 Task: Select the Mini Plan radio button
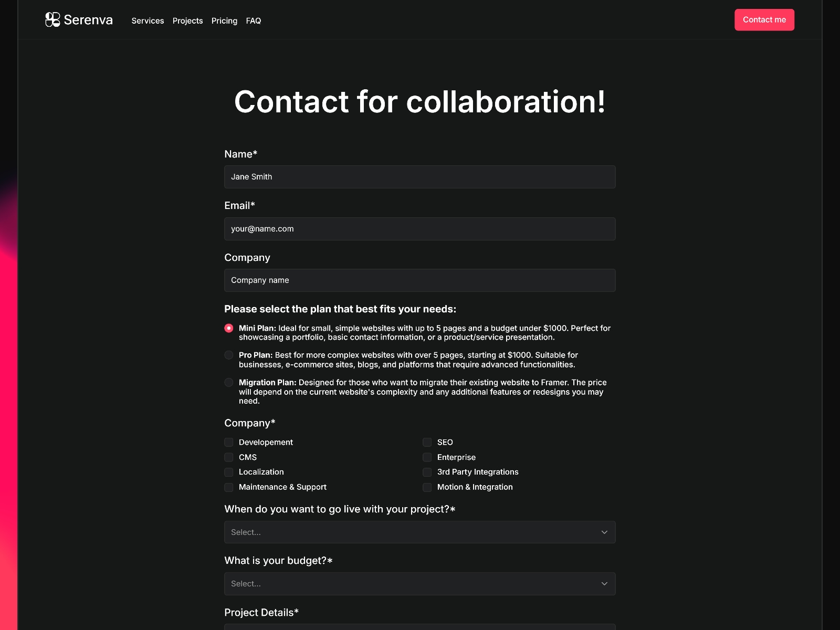[x=229, y=328]
